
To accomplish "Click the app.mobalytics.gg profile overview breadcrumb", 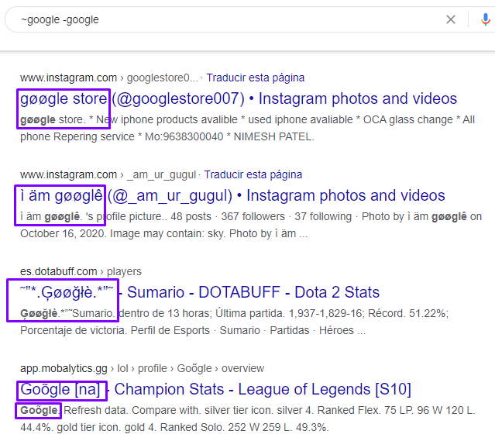I will pos(142,369).
